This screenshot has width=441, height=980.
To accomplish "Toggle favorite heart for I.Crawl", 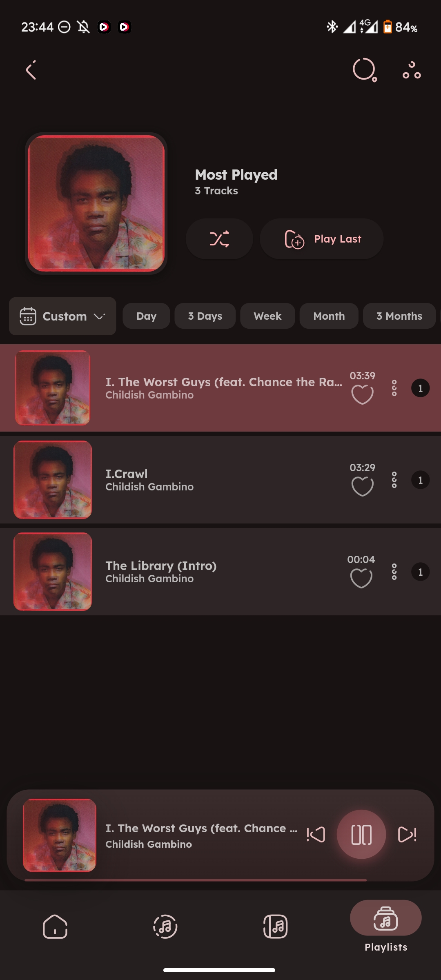I will click(363, 486).
